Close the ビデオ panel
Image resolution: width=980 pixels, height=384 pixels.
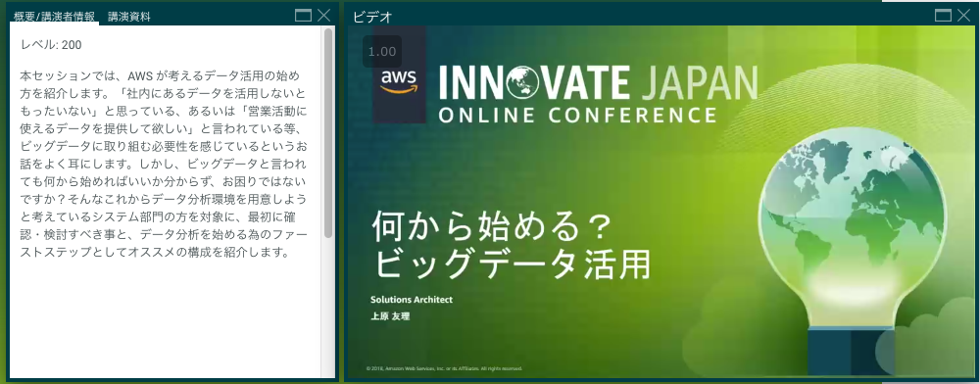click(963, 16)
